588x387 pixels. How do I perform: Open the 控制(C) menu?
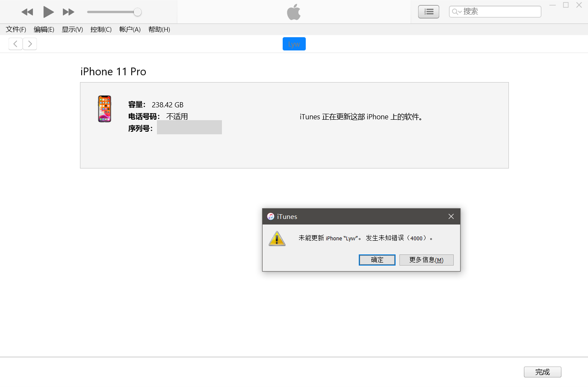[x=101, y=30]
